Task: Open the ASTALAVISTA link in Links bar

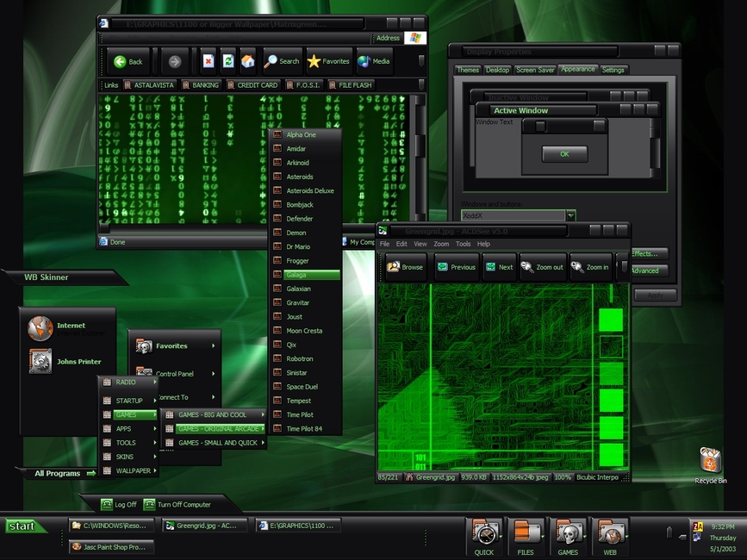Action: [149, 84]
